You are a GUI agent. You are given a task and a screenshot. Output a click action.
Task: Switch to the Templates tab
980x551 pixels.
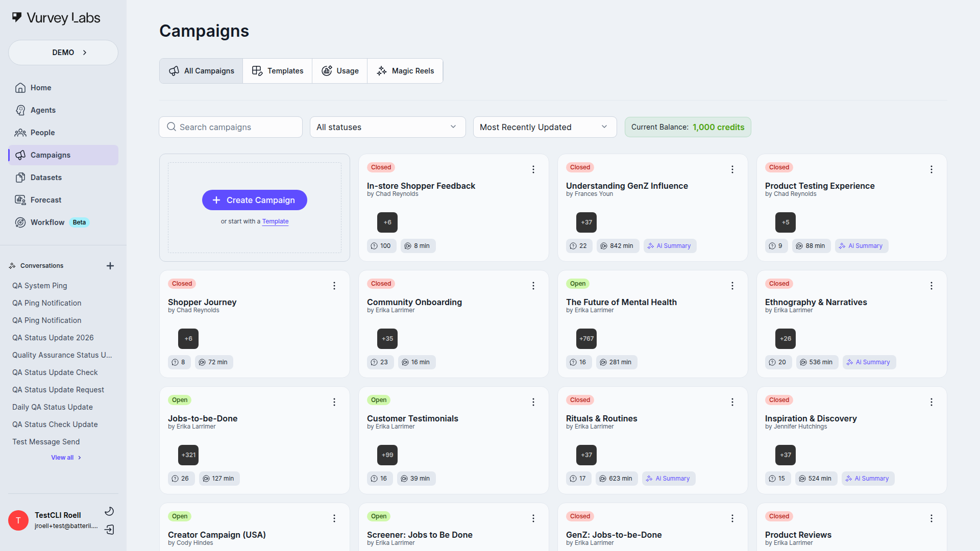coord(277,70)
